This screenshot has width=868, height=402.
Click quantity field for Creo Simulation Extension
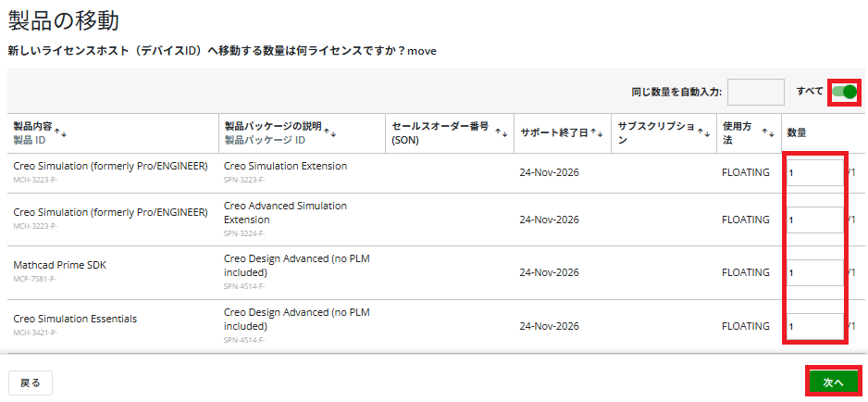(814, 172)
